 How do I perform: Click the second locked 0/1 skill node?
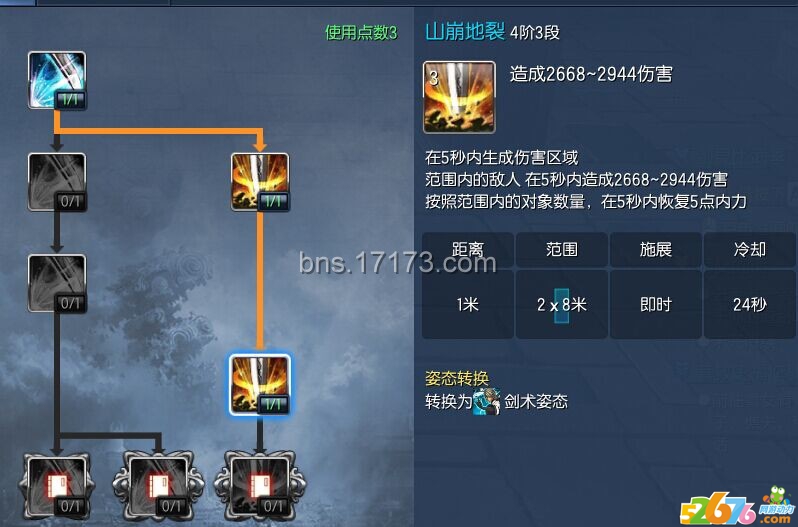pyautogui.click(x=56, y=283)
